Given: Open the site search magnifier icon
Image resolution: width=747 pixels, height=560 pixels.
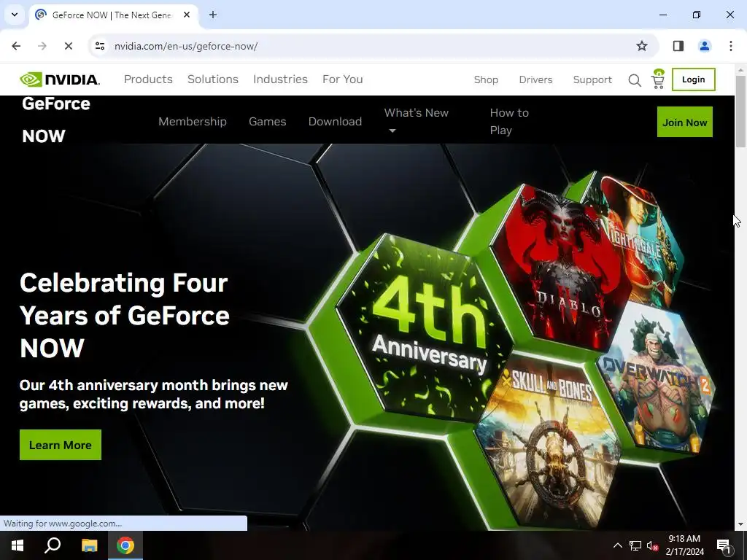Looking at the screenshot, I should pos(635,80).
